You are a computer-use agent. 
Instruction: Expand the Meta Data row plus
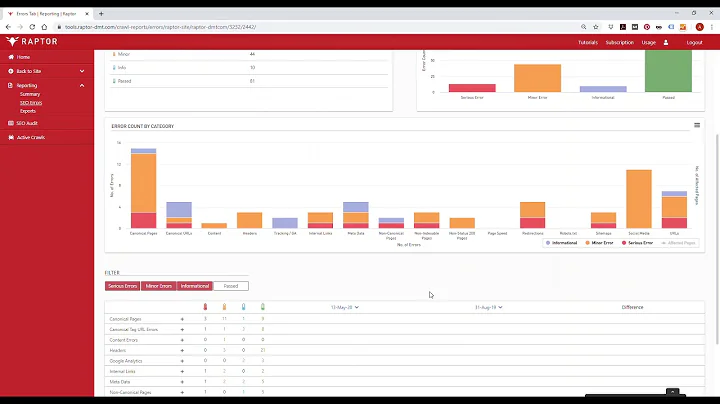(182, 382)
